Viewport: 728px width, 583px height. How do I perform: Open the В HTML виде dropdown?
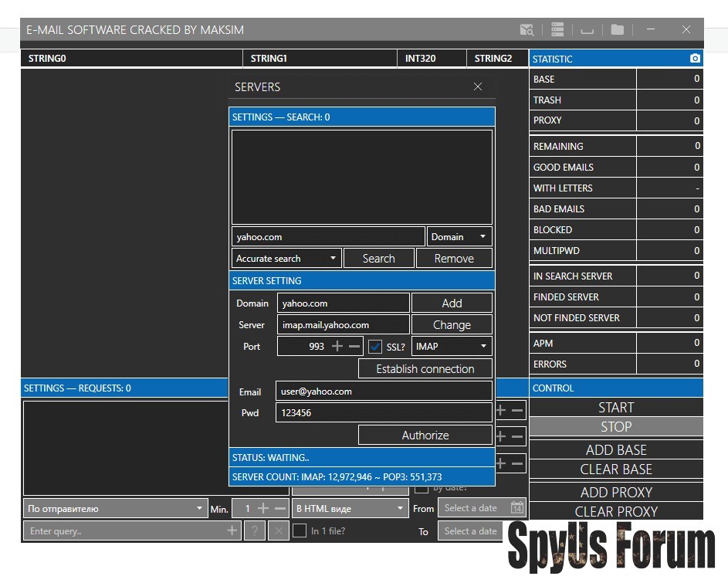350,509
